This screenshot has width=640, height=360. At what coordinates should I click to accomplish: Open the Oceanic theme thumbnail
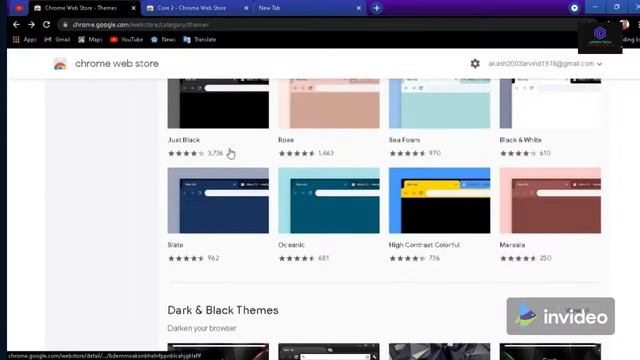pos(329,200)
